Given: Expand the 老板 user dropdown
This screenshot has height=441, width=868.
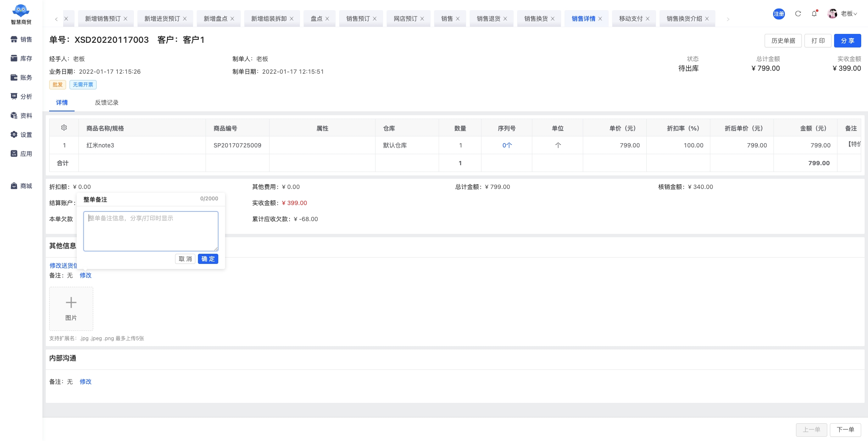Looking at the screenshot, I should pyautogui.click(x=849, y=14).
